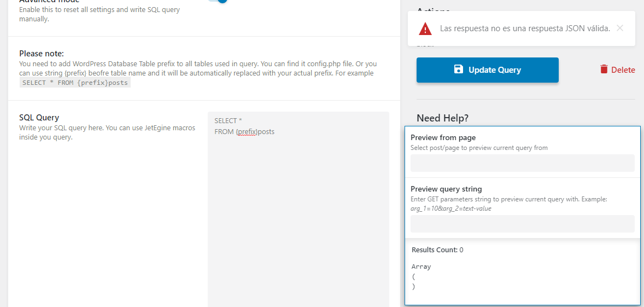Click the SQL Query label
This screenshot has height=307, width=644.
pyautogui.click(x=39, y=118)
